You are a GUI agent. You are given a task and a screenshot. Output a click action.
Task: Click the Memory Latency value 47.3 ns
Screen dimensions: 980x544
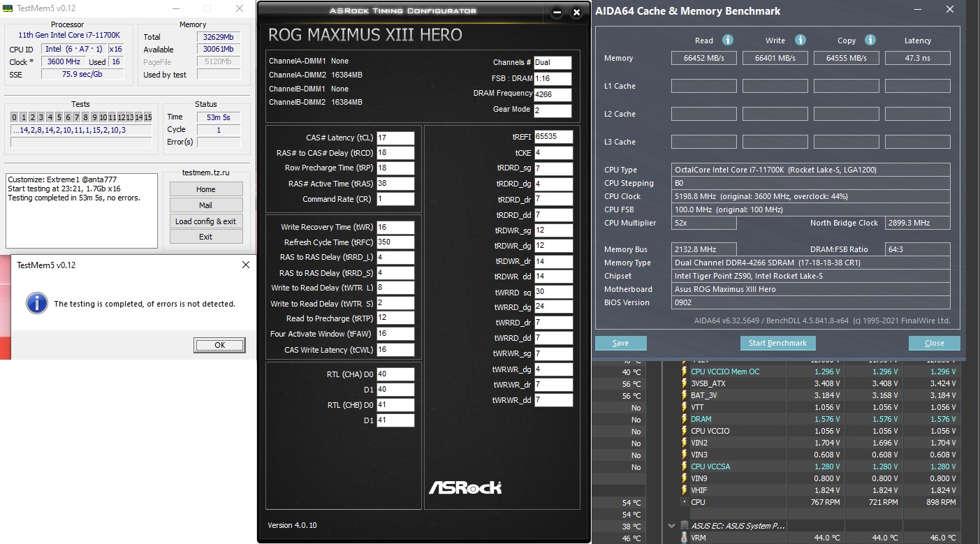point(918,58)
